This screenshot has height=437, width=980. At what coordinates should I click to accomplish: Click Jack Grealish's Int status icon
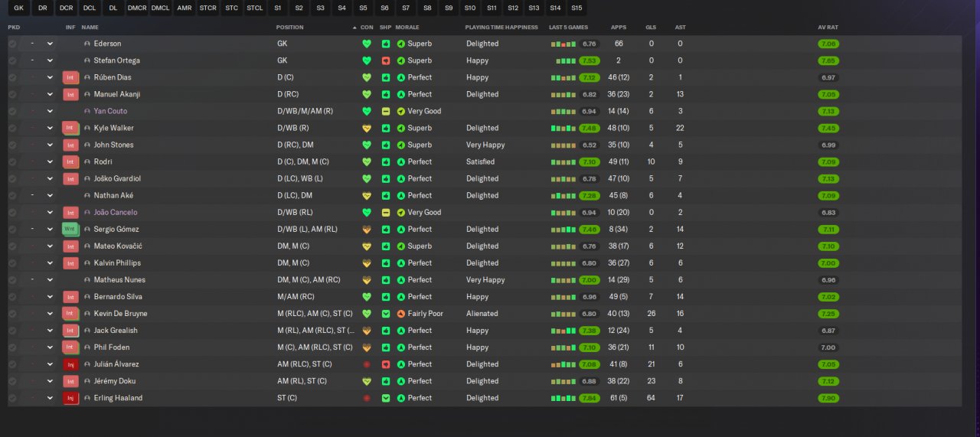point(70,331)
